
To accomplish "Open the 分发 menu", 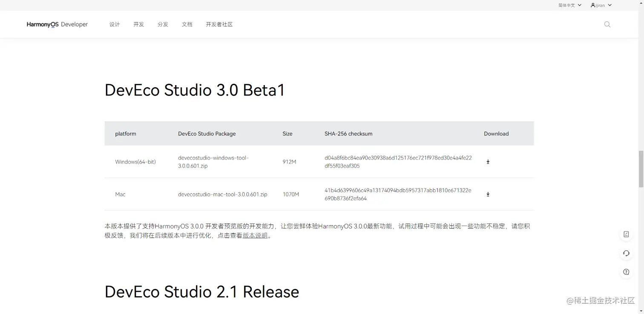I will pyautogui.click(x=163, y=24).
